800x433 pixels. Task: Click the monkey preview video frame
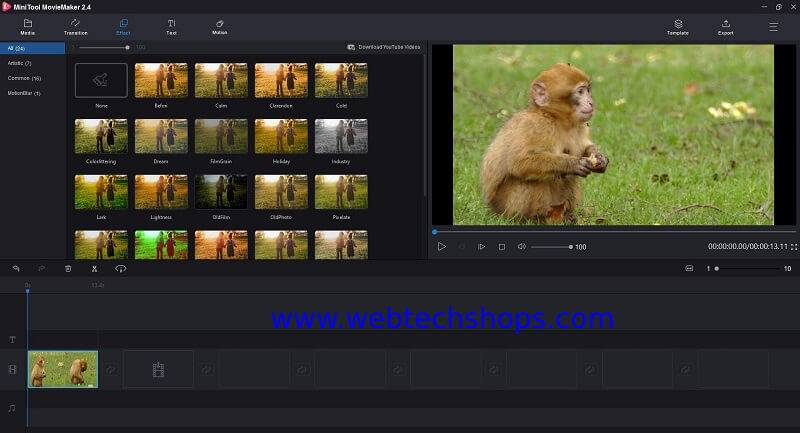[x=613, y=135]
